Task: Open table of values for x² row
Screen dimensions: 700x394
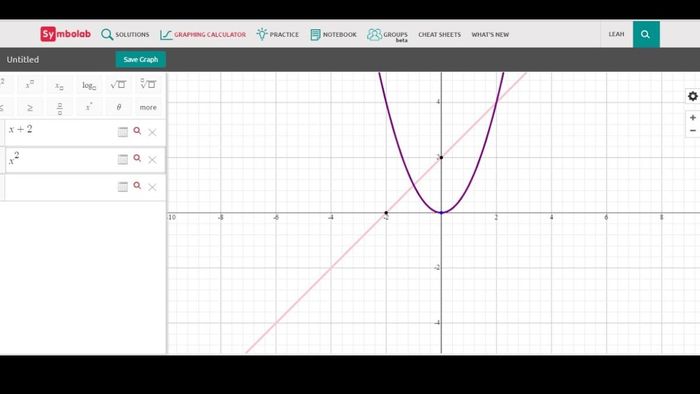Action: click(123, 159)
